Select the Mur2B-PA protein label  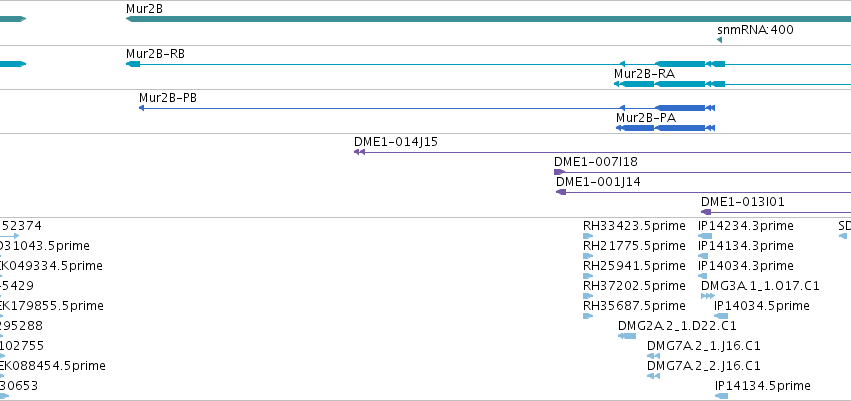click(x=646, y=118)
